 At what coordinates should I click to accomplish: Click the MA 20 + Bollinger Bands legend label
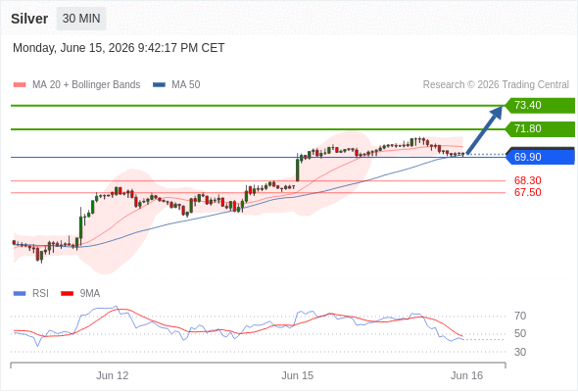click(86, 85)
